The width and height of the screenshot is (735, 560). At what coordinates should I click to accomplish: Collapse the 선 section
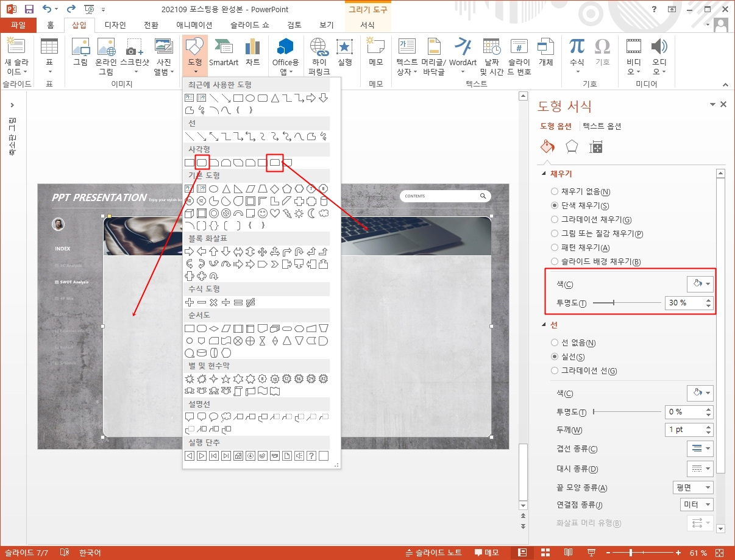click(x=544, y=325)
